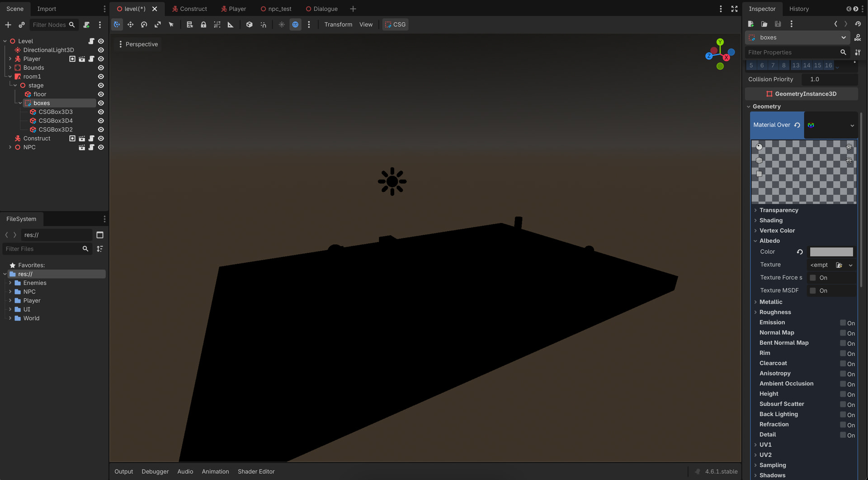Toggle the preview sun light icon
The height and width of the screenshot is (480, 868).
[x=281, y=24]
